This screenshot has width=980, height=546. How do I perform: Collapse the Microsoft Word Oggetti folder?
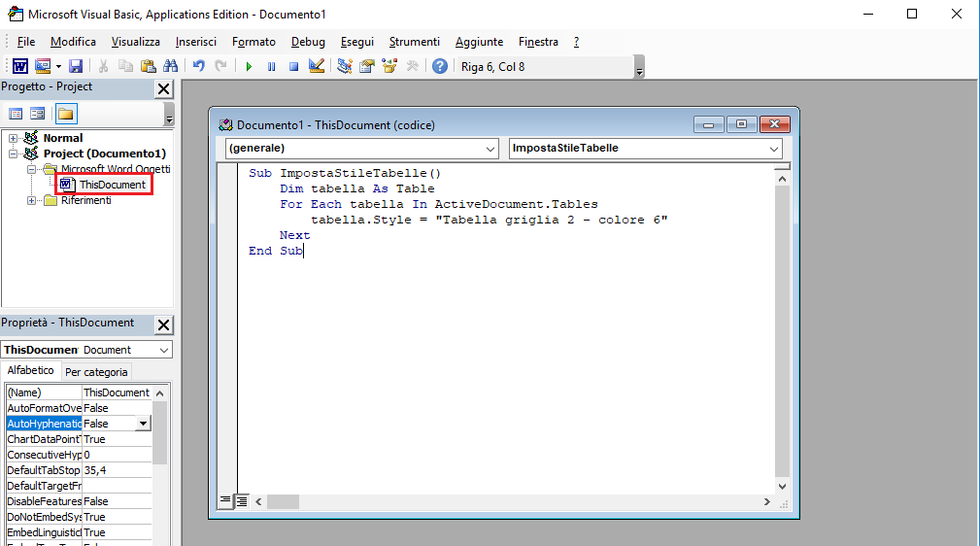(x=31, y=169)
